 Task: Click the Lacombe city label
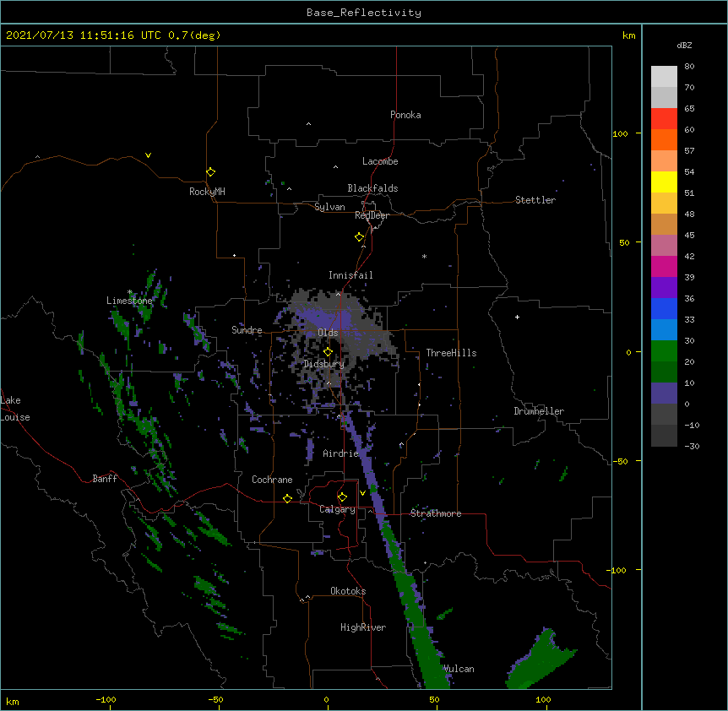pos(380,161)
